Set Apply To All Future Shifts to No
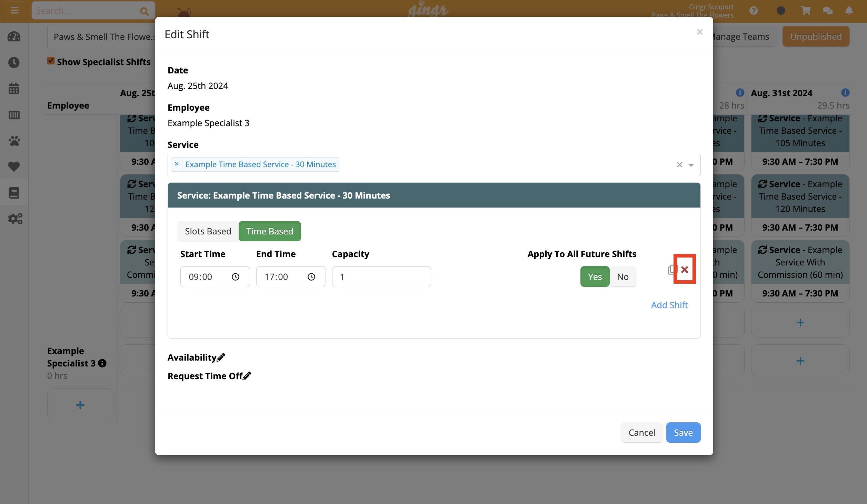 [x=623, y=276]
